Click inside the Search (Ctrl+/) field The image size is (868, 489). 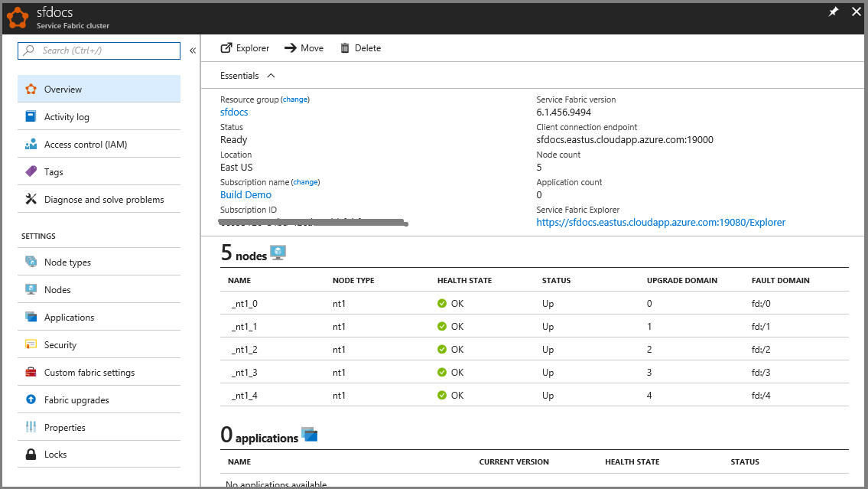click(x=99, y=51)
